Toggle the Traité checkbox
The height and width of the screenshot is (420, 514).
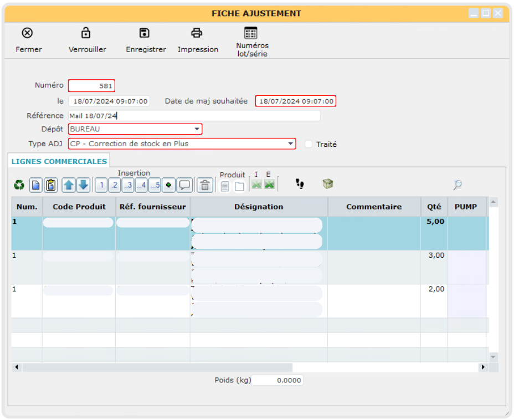(309, 144)
